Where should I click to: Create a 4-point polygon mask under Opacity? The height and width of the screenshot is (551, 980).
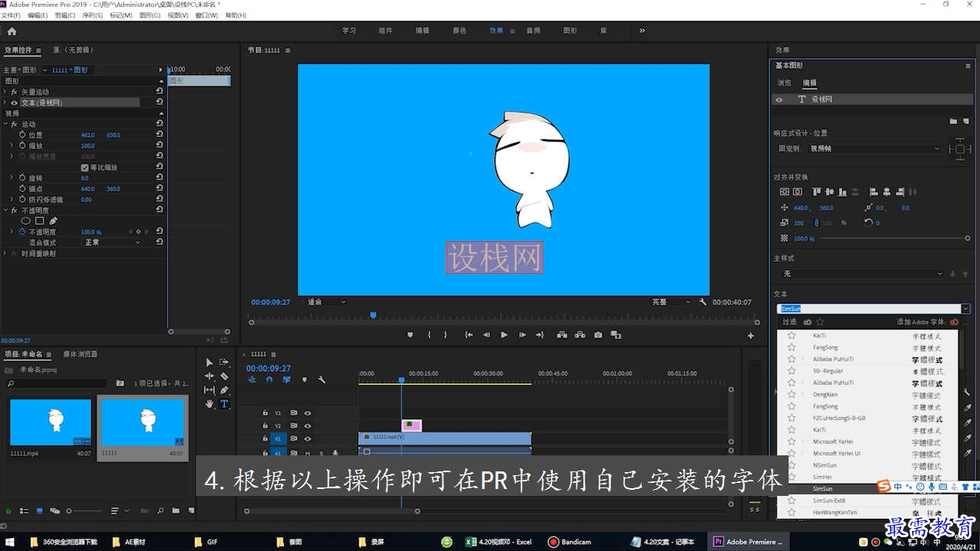pos(40,221)
